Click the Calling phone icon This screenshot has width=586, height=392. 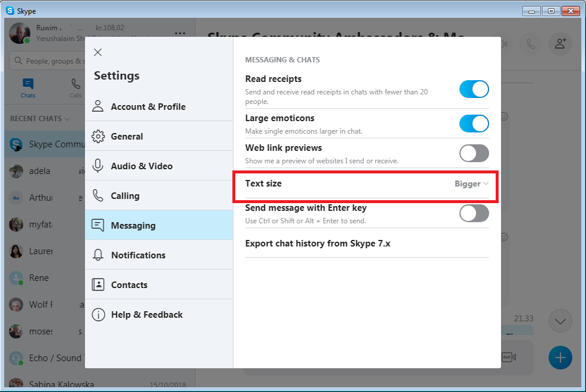[x=98, y=195]
